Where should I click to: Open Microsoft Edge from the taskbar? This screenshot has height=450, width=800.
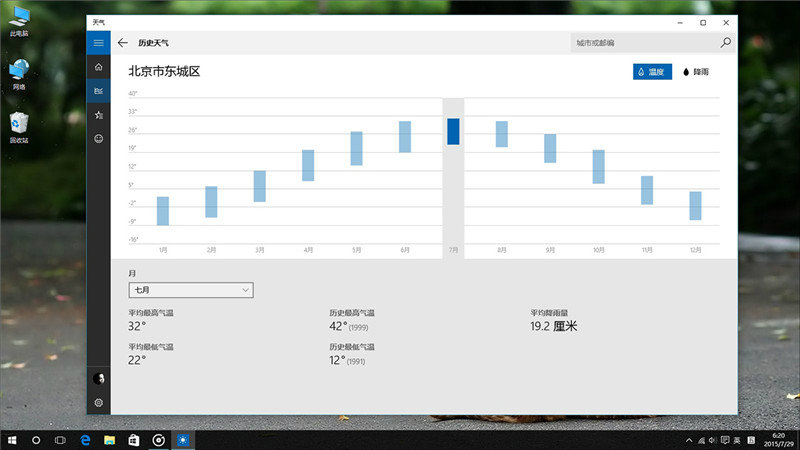pos(85,439)
